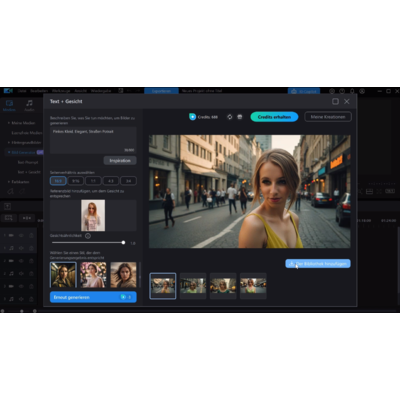Click the Gesichtsähnlichkeit slider handle

123,243
